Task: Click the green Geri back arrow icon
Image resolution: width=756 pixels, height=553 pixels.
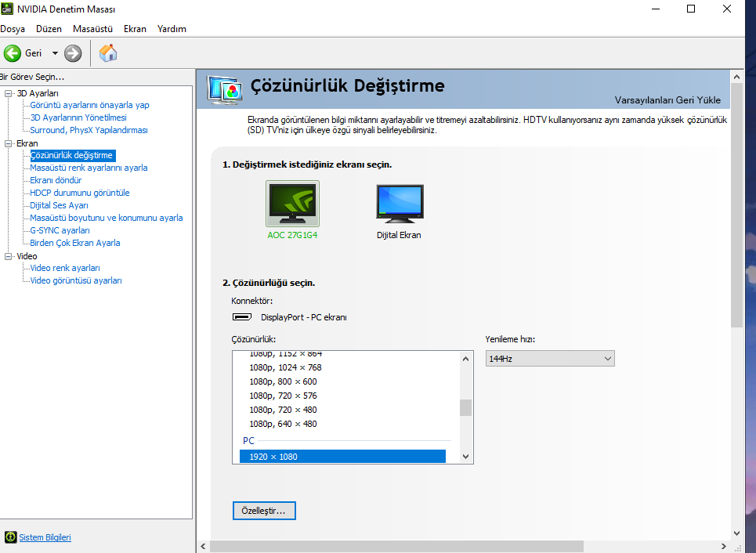Action: tap(12, 53)
